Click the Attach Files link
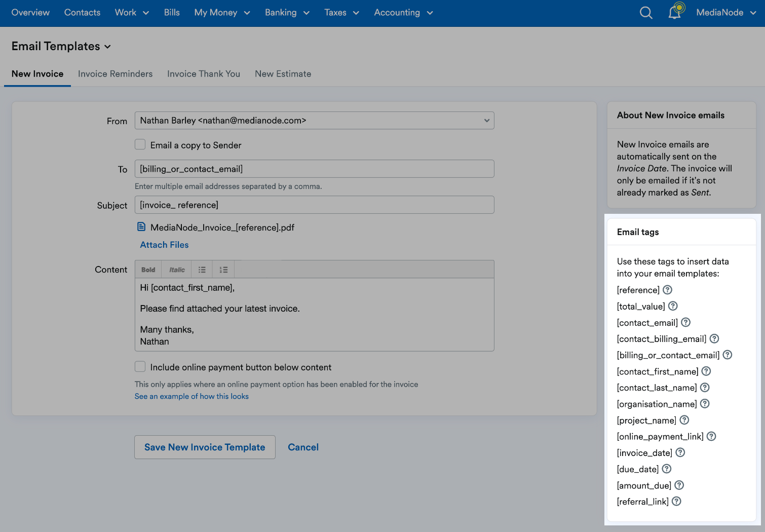This screenshot has height=532, width=765. pyautogui.click(x=164, y=245)
